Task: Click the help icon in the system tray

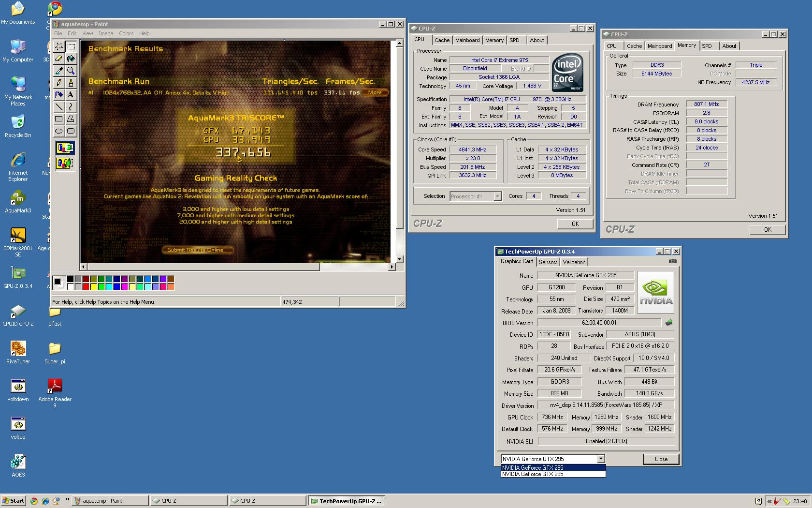Action: [758, 501]
